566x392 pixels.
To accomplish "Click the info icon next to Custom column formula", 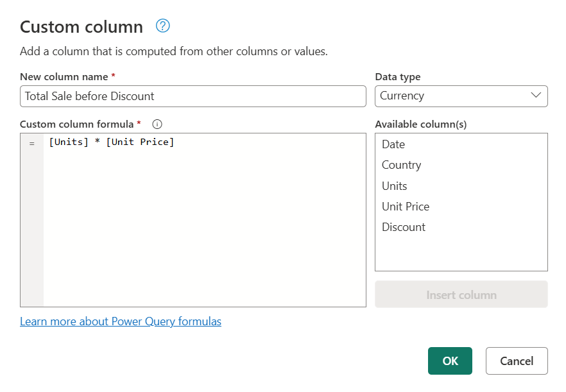I will 157,124.
